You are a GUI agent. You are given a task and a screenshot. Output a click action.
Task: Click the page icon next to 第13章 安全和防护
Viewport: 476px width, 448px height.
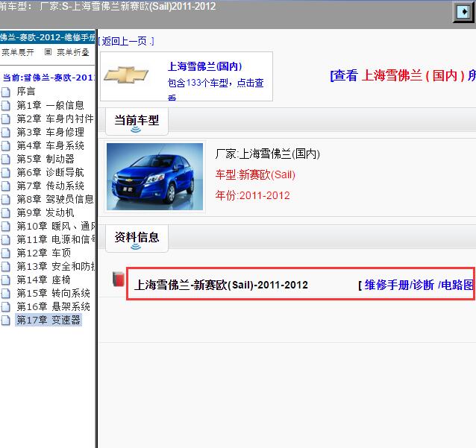click(x=6, y=266)
